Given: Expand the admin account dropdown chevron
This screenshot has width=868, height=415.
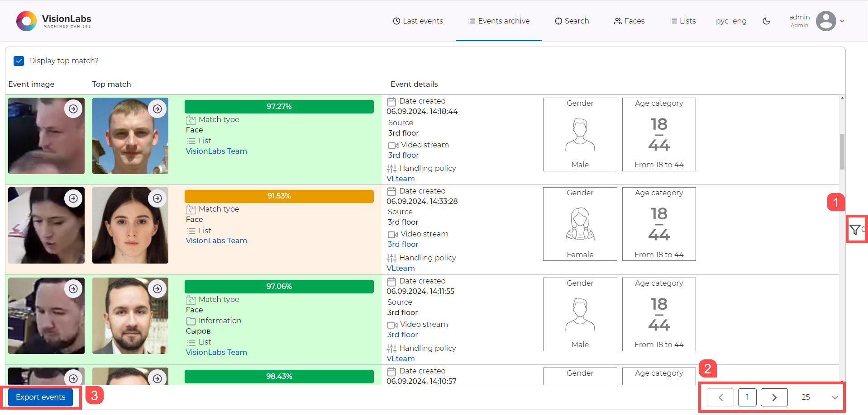Looking at the screenshot, I should pos(842,21).
